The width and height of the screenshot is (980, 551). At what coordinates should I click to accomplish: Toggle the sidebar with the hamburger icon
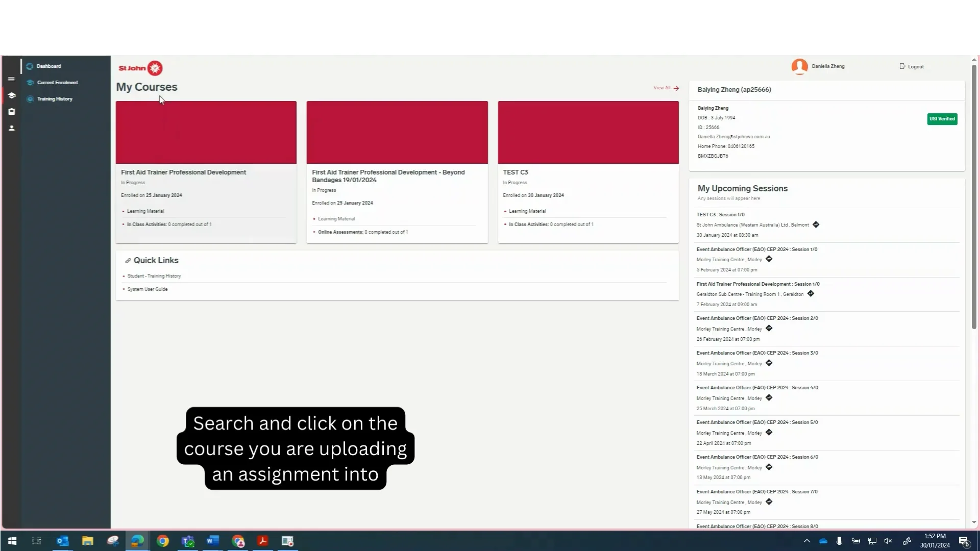[x=11, y=79]
